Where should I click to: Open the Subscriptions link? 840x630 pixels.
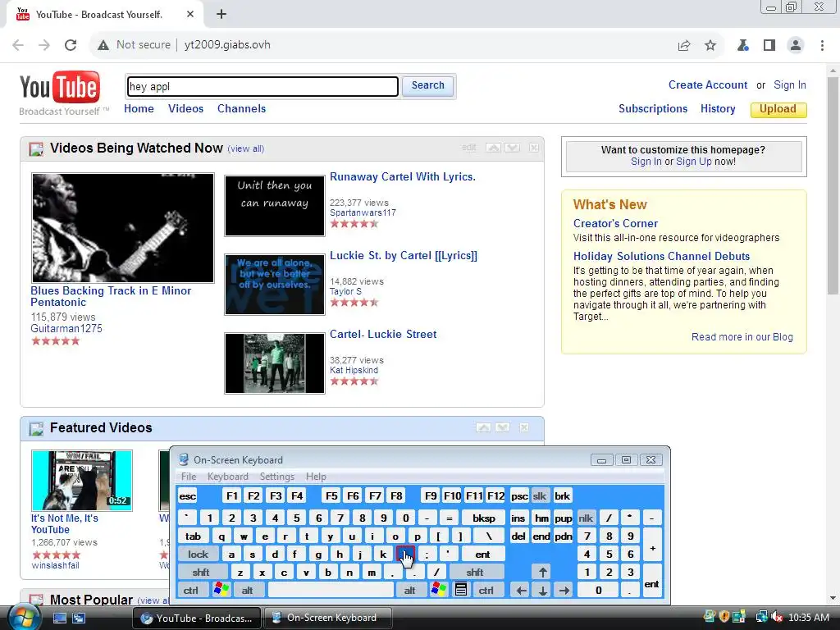(x=653, y=109)
